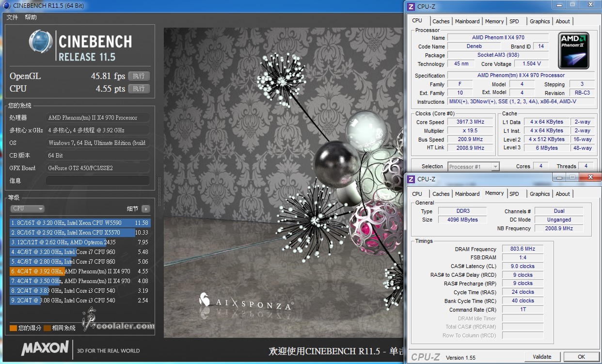Click the CINEBENCH Release 11.5 sphere logo
This screenshot has height=364, width=602.
(41, 42)
